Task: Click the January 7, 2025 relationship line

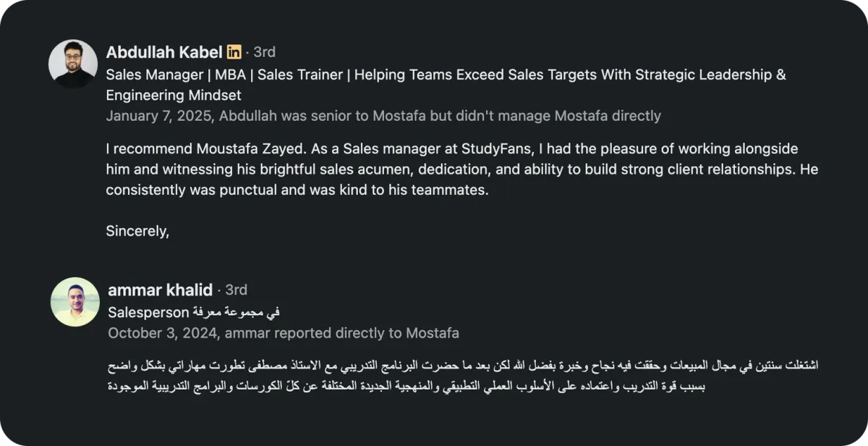Action: [383, 116]
